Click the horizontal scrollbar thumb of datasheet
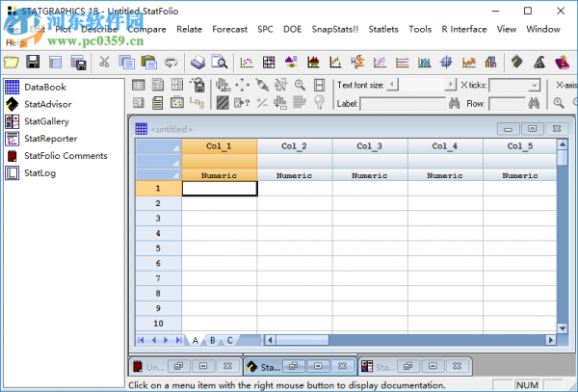 (x=302, y=340)
